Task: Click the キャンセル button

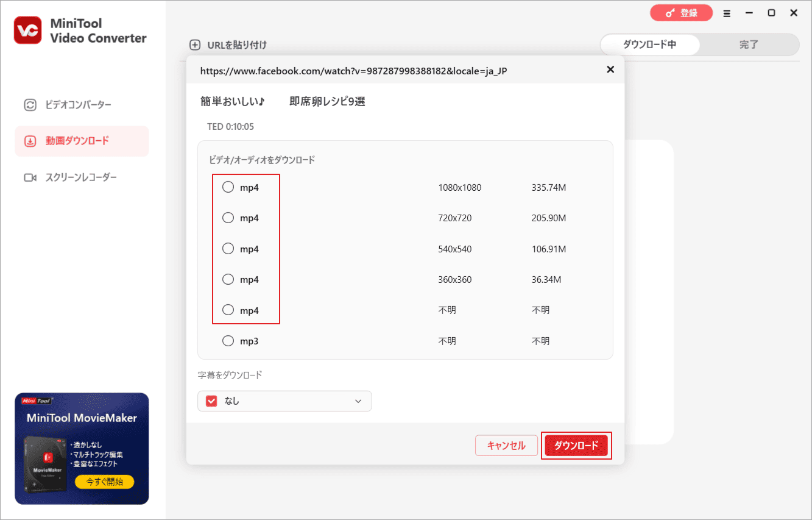Action: point(506,446)
